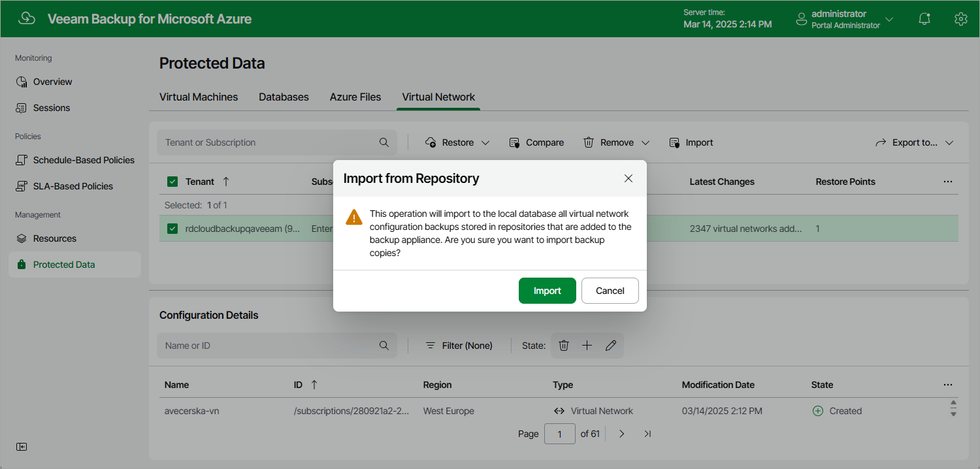Image resolution: width=980 pixels, height=469 pixels.
Task: Collapse the sidebar with the bottom icon
Action: (22, 447)
